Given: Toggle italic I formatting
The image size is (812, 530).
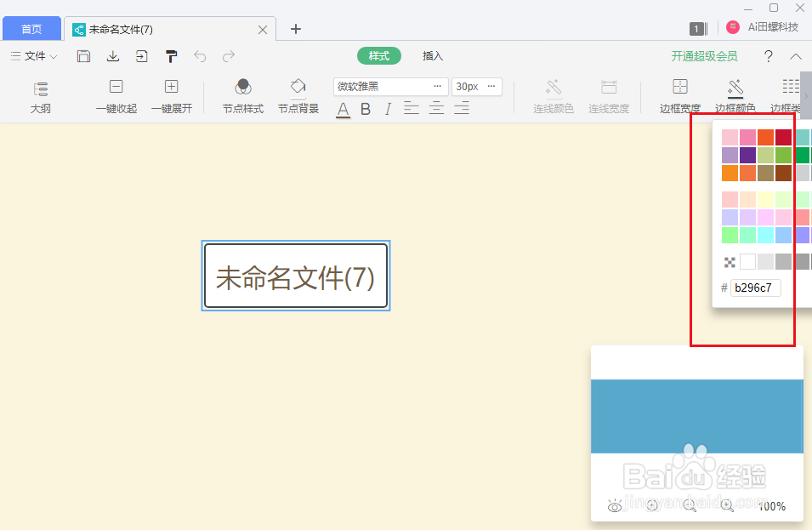Looking at the screenshot, I should pyautogui.click(x=388, y=109).
